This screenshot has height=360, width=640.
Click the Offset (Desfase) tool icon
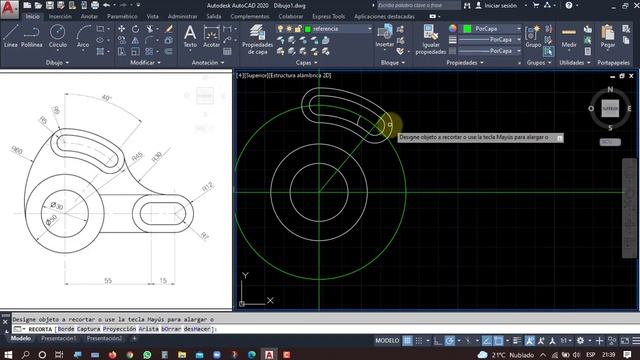pos(169,51)
